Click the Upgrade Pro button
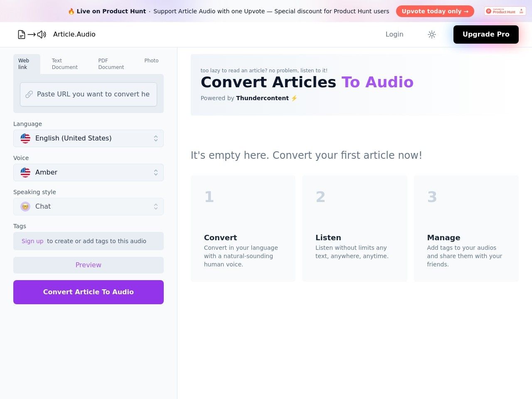The width and height of the screenshot is (532, 399). 486,34
